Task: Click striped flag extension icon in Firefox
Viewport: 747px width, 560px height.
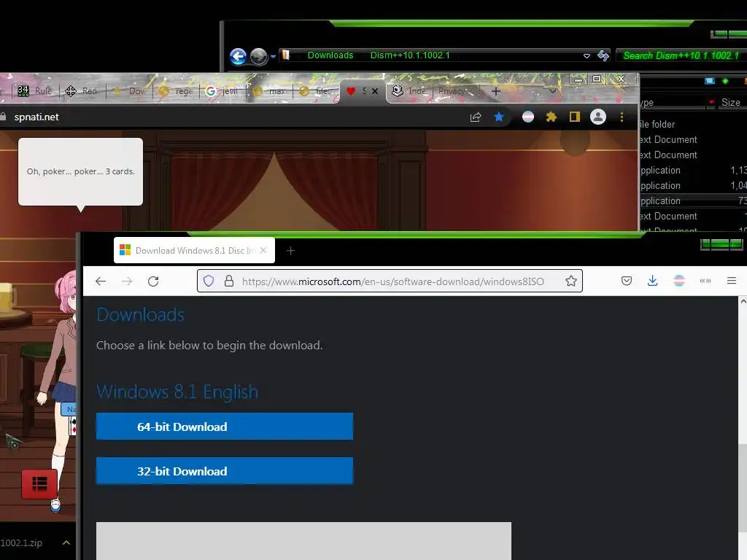Action: (x=679, y=281)
